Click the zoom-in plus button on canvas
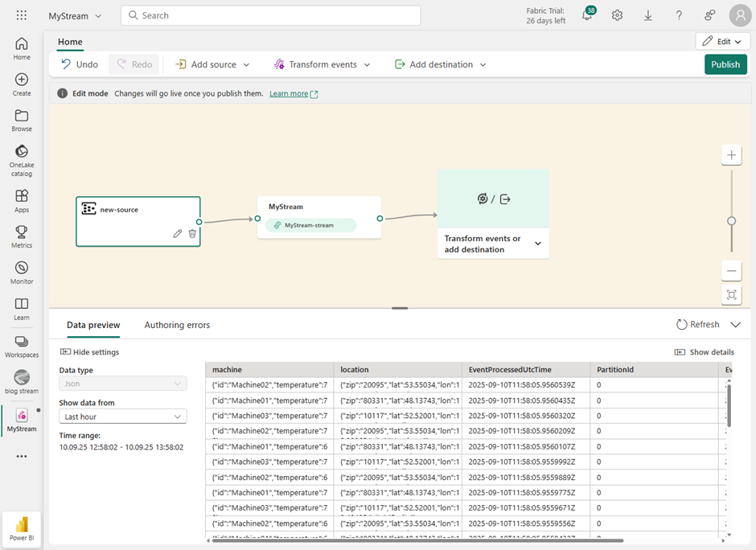The image size is (756, 550). [x=731, y=155]
